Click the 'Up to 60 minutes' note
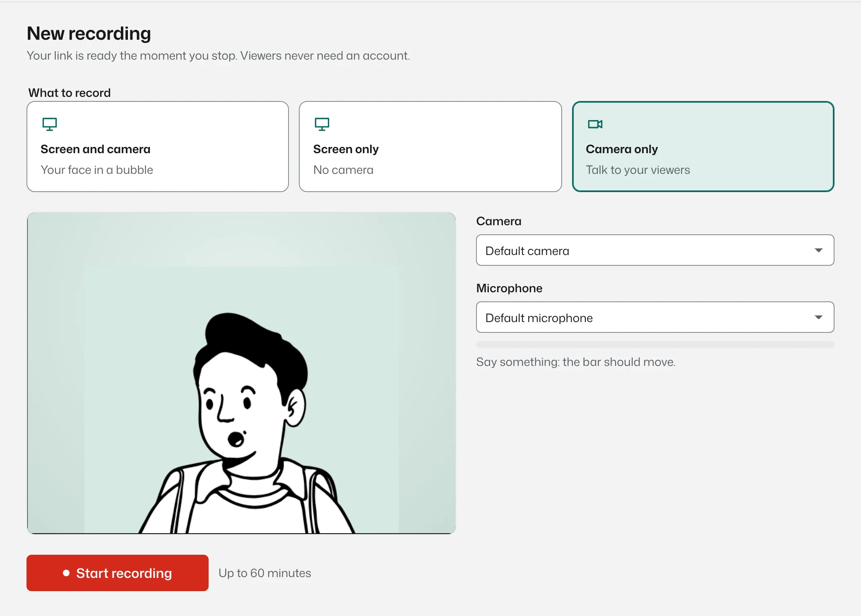 click(265, 573)
